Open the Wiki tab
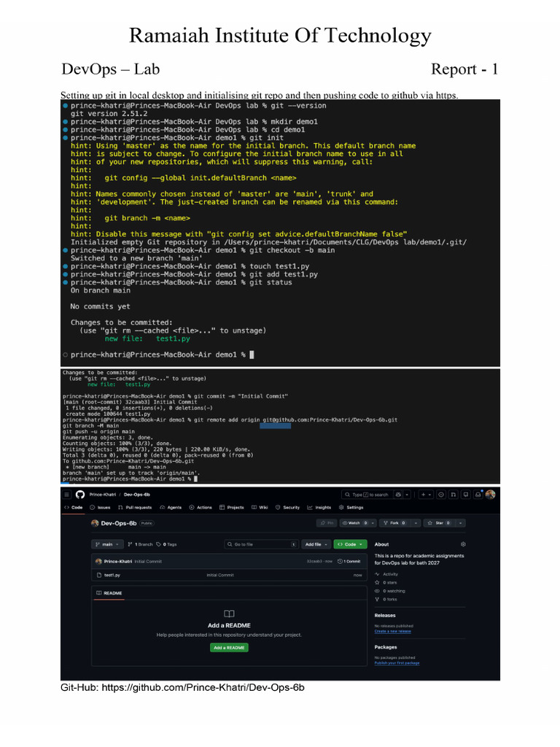This screenshot has height=747, width=560. (260, 508)
